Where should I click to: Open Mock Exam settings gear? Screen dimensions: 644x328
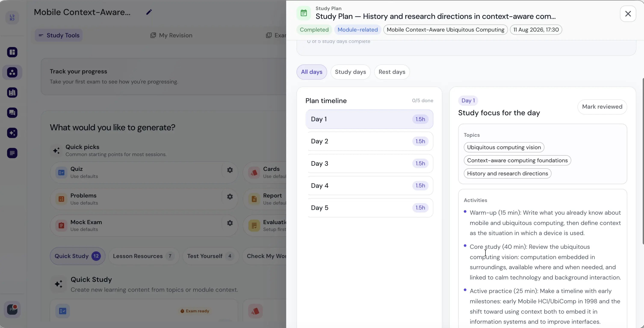point(230,223)
